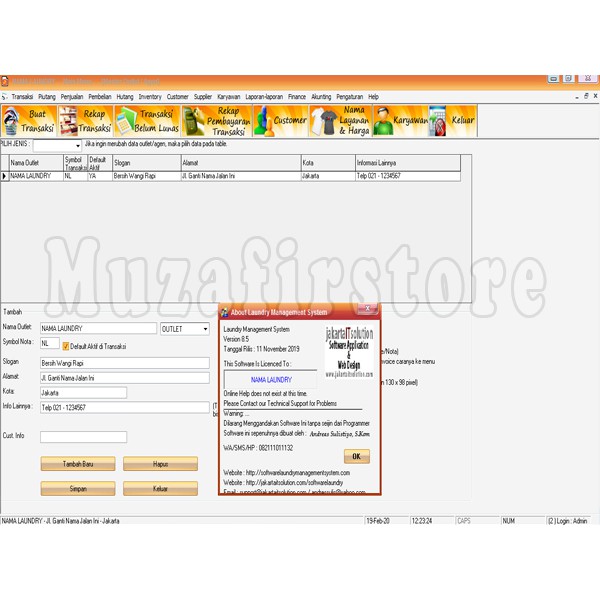Open Rekap Pembayaran Transaksi toolbar icon

(x=217, y=121)
